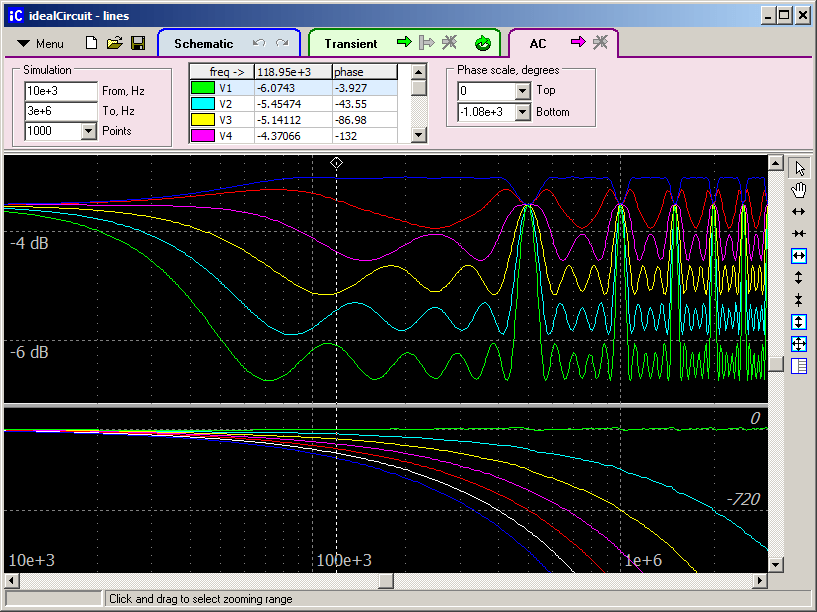Select the arrow pointer tool

coord(799,167)
